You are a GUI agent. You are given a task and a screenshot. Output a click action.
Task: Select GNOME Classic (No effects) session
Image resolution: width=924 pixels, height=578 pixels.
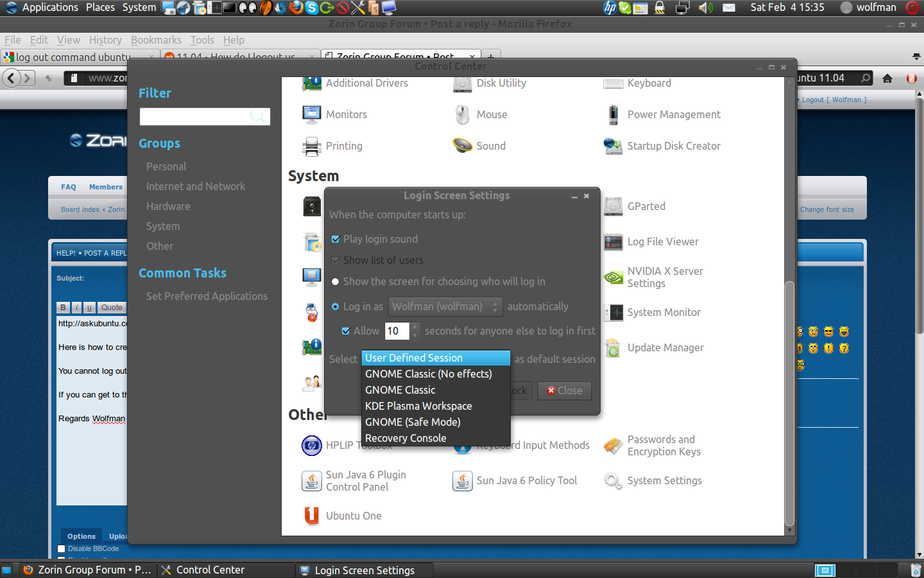coord(436,374)
